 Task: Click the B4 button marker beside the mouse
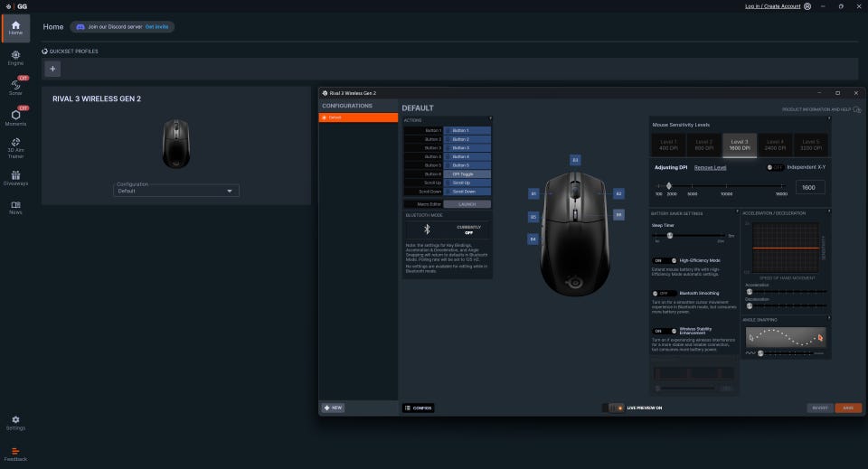[533, 239]
